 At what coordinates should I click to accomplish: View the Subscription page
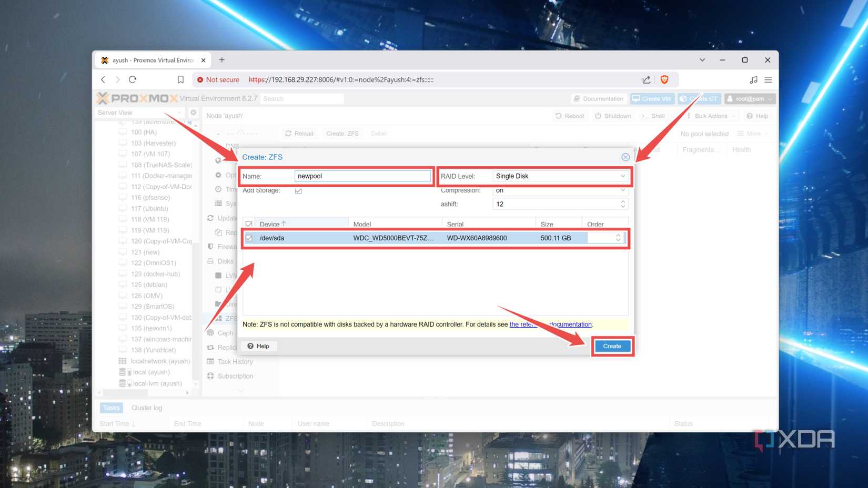pyautogui.click(x=236, y=376)
